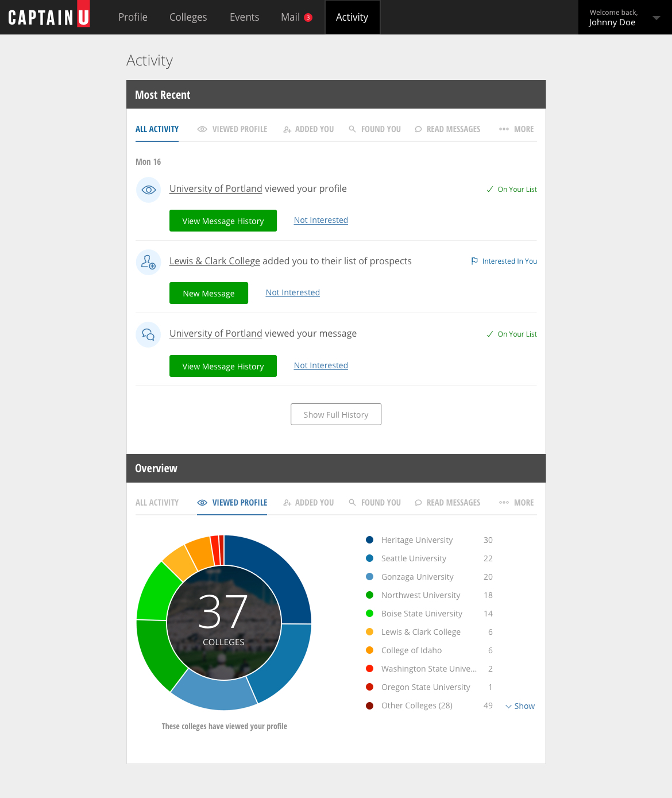Image resolution: width=672 pixels, height=798 pixels.
Task: Click the checkmark icon on the first On Your List
Action: coord(490,189)
